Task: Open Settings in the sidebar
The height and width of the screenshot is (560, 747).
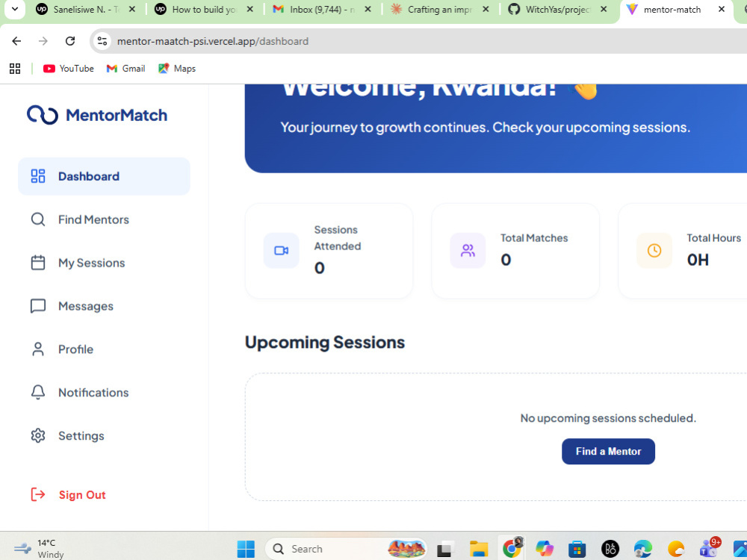Action: (x=104, y=436)
